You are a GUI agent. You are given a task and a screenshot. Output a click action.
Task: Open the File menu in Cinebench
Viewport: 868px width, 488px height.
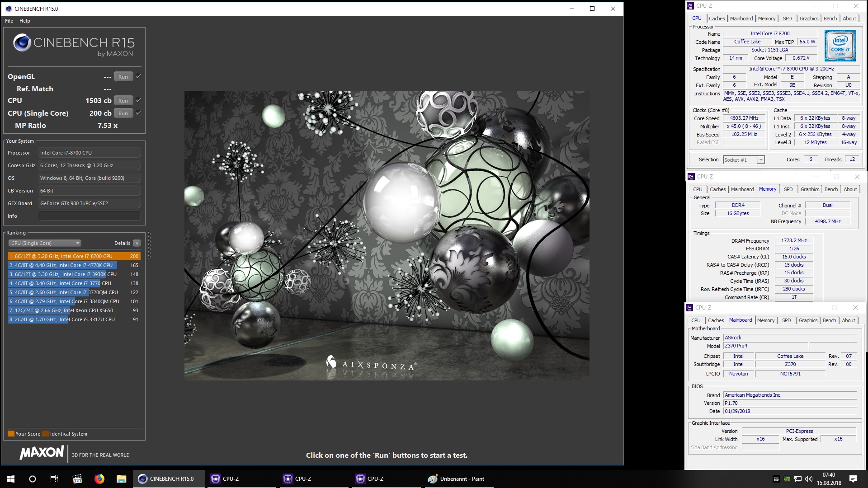(x=9, y=21)
